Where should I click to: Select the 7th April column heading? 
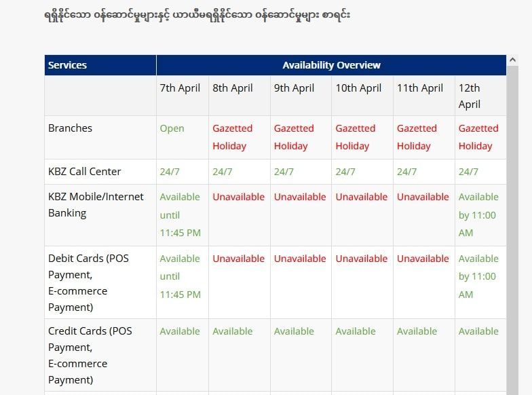point(180,88)
